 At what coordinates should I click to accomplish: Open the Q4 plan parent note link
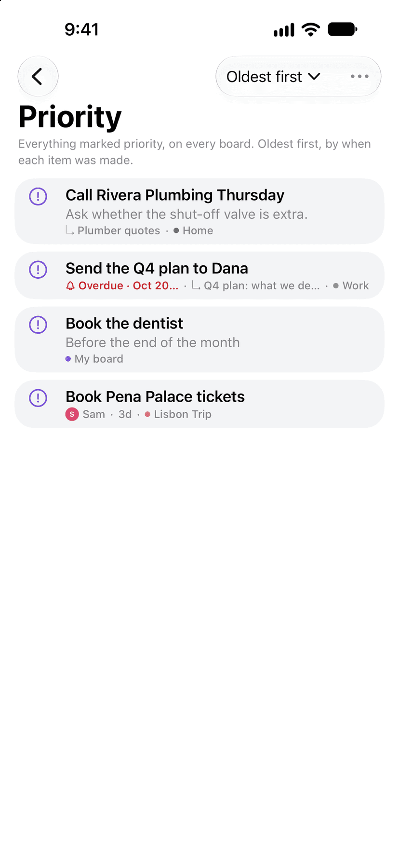pos(255,285)
